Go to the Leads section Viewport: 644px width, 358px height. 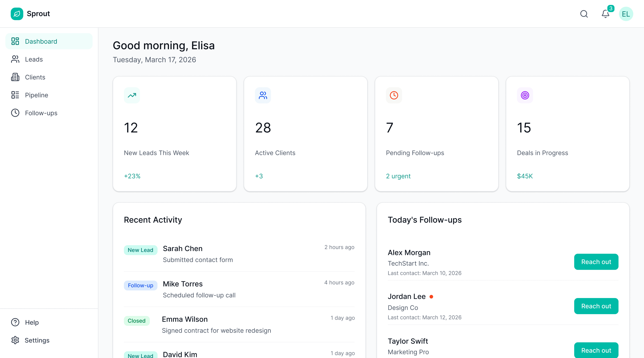click(34, 59)
